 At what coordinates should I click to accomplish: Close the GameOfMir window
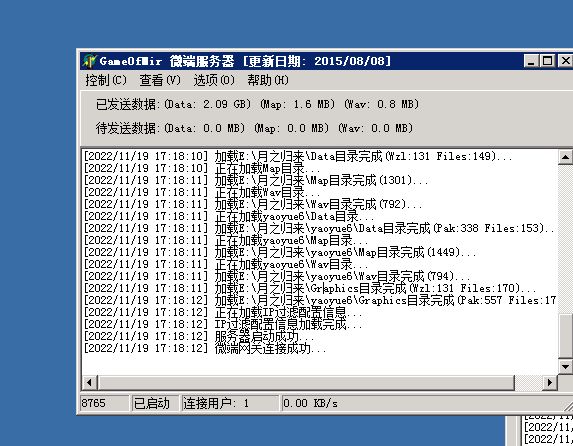click(x=565, y=61)
